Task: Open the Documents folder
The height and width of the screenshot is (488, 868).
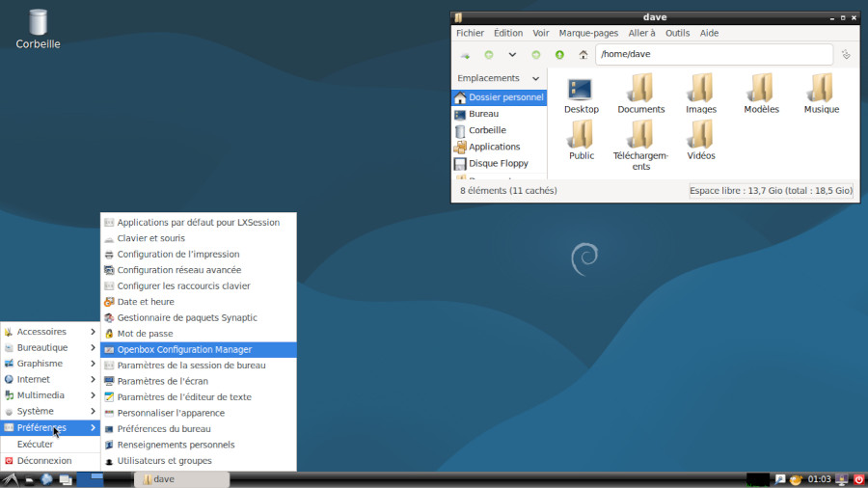Action: [641, 95]
